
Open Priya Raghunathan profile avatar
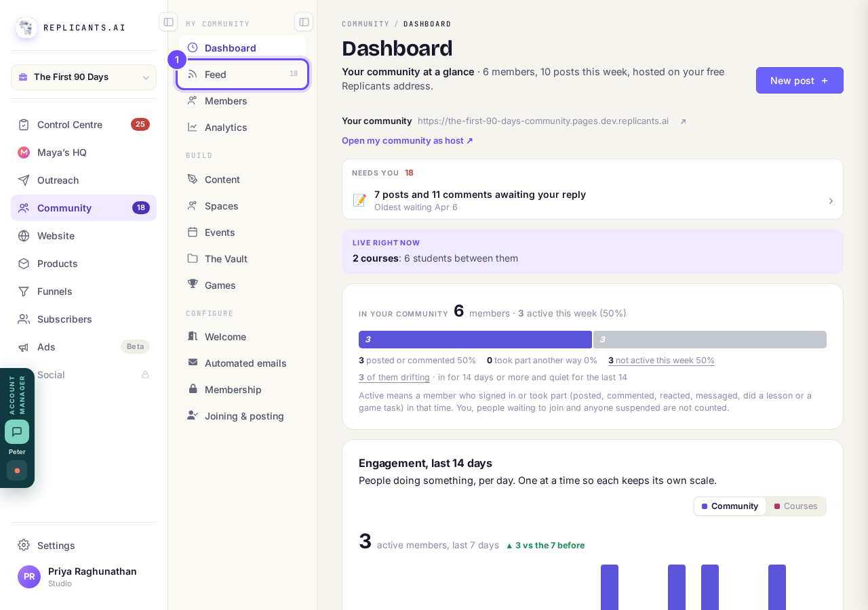coord(29,577)
